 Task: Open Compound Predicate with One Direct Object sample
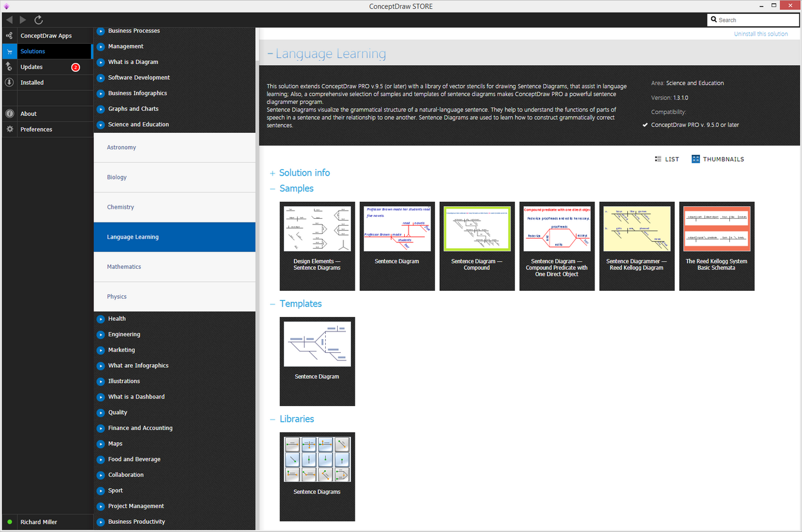557,246
